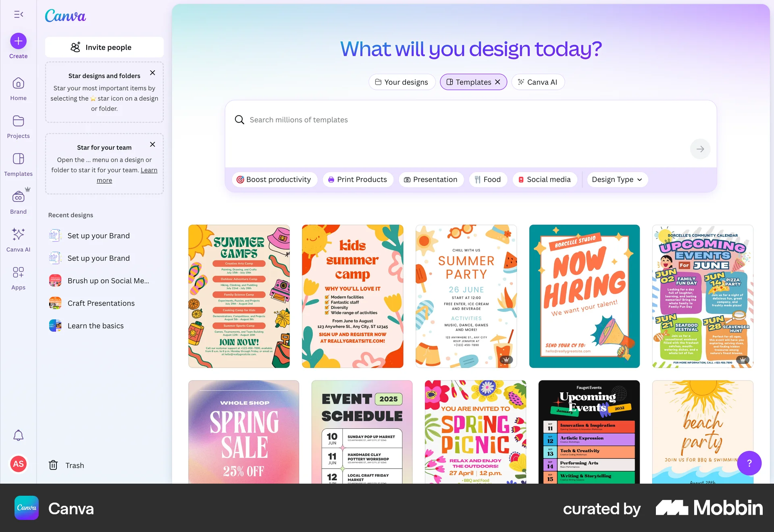Switch to the Canva AI tab
The width and height of the screenshot is (774, 532).
click(x=538, y=82)
